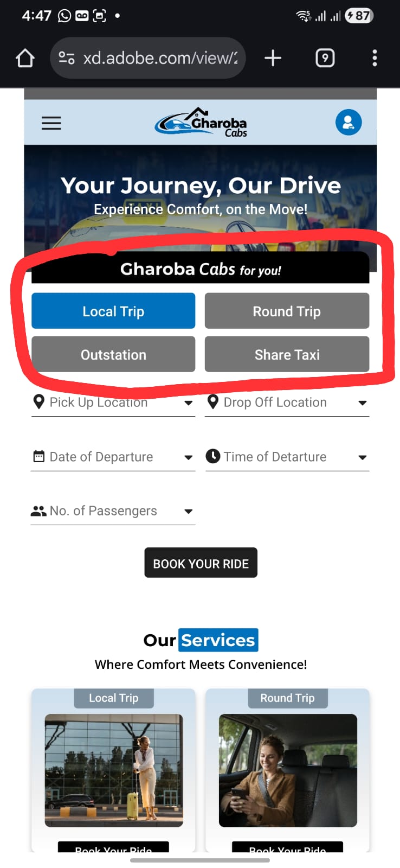Expand the Pick Up Location dropdown
This screenshot has width=400, height=868.
coord(113,403)
